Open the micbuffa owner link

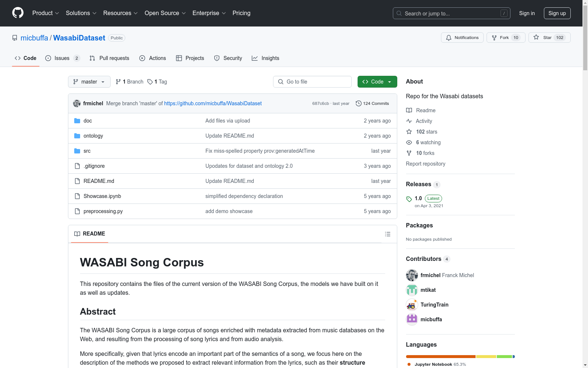(34, 38)
